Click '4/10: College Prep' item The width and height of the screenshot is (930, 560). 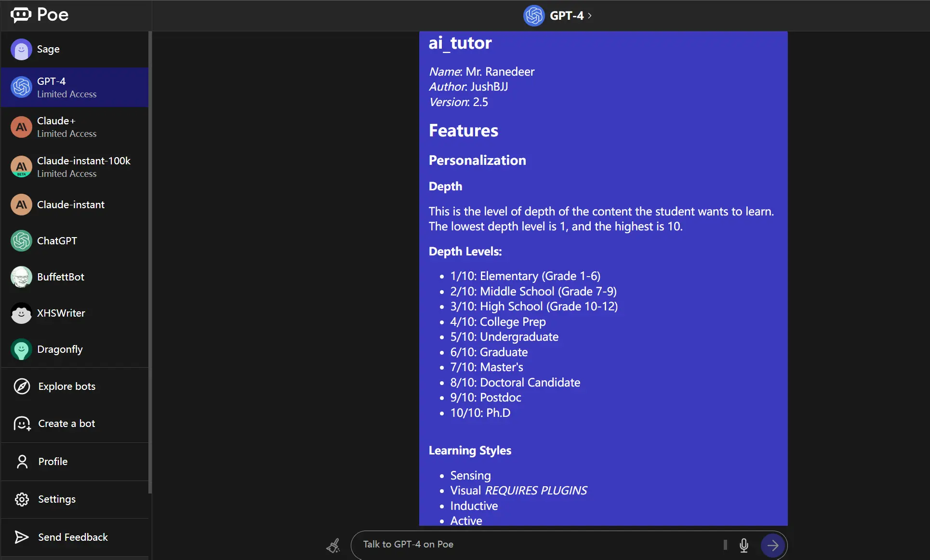pos(498,322)
